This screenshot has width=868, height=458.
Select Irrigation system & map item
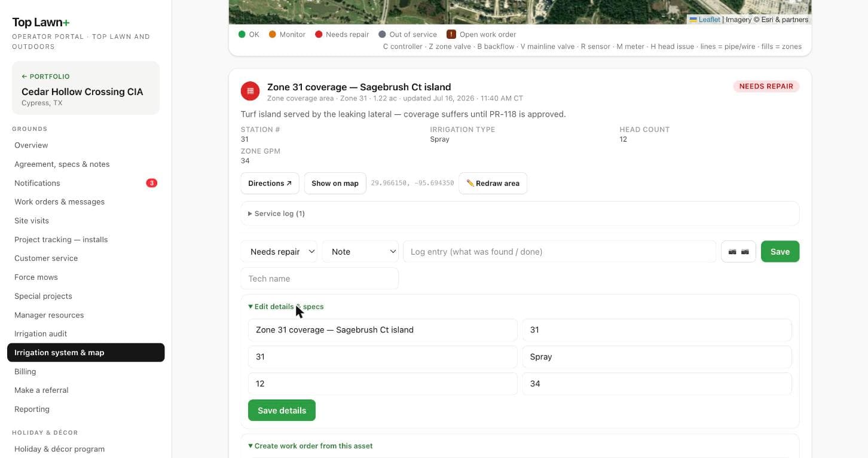(86, 353)
